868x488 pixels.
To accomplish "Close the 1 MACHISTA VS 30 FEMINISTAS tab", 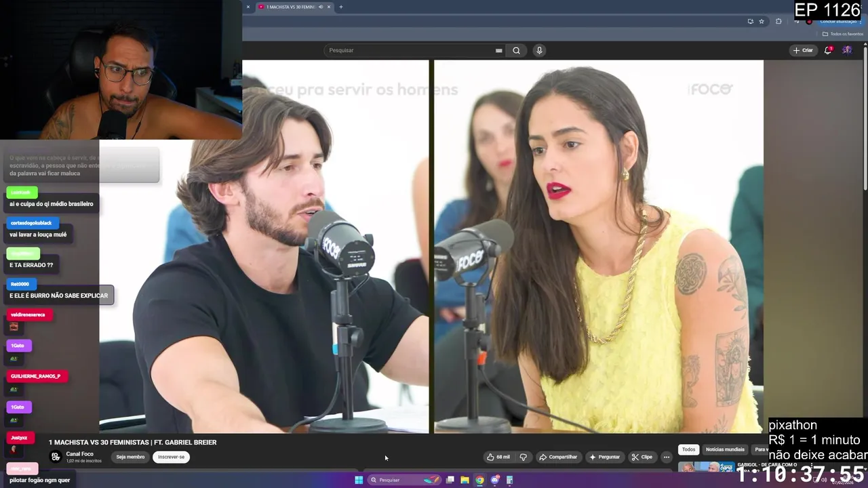I will [329, 7].
